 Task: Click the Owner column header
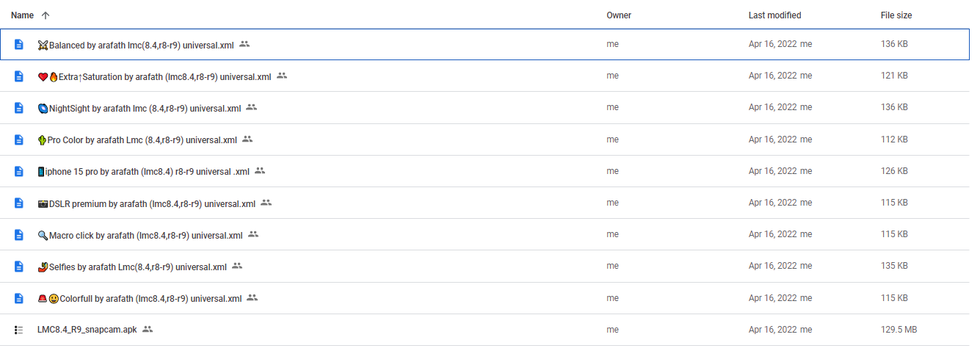[x=619, y=15]
